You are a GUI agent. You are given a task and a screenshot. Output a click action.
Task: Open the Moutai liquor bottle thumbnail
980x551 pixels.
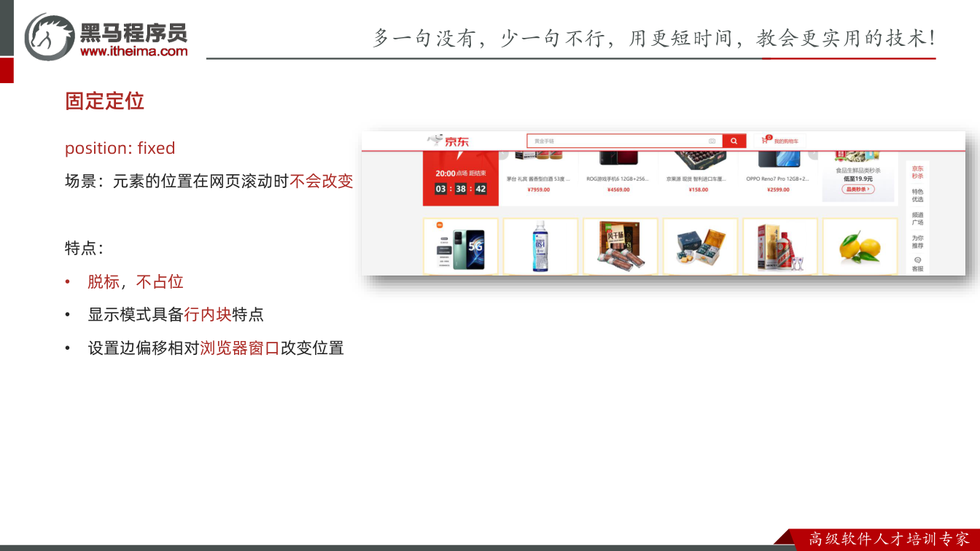coord(779,246)
